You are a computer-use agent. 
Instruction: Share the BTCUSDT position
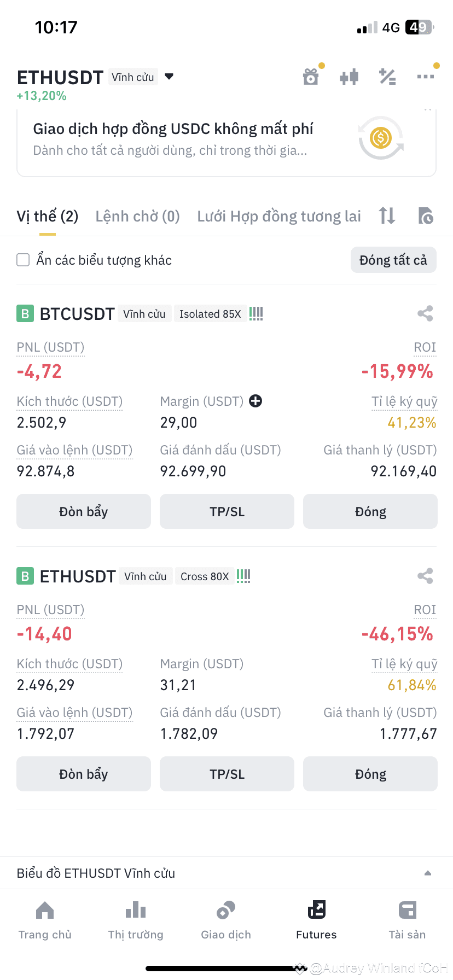pyautogui.click(x=425, y=313)
